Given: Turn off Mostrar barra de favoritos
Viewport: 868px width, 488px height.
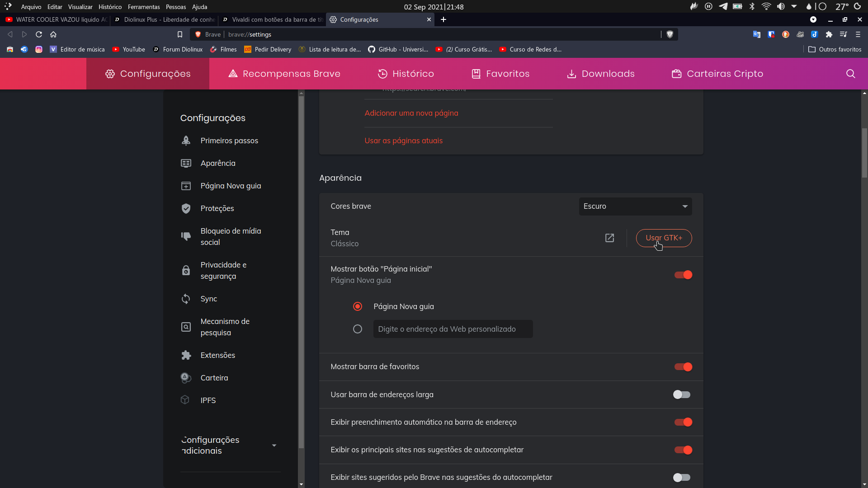Looking at the screenshot, I should 683,367.
